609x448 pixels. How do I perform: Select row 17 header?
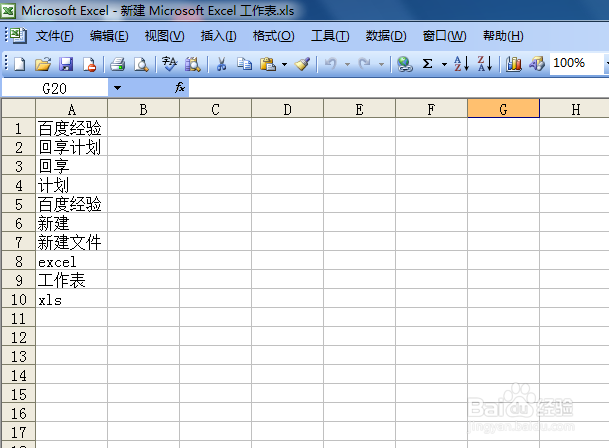(19, 432)
